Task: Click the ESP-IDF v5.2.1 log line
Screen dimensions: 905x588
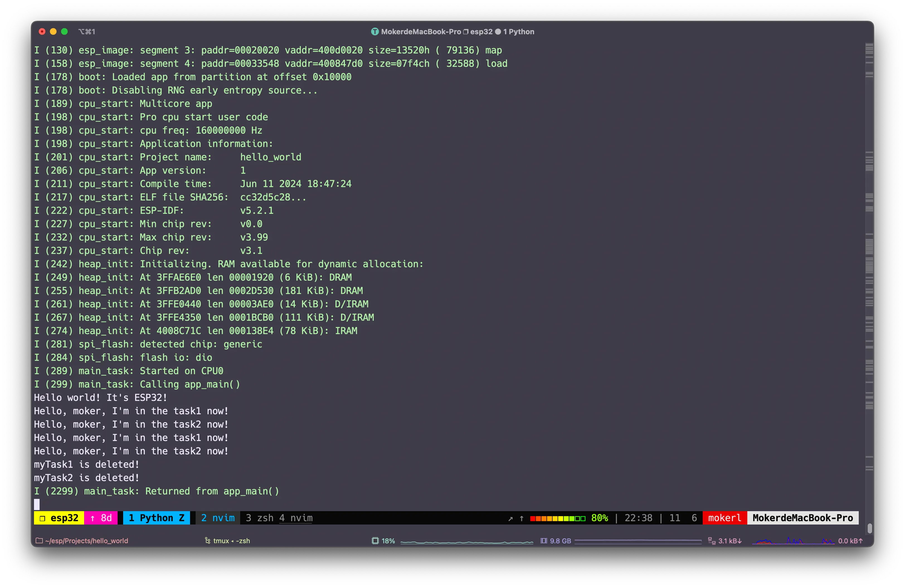Action: pos(154,210)
